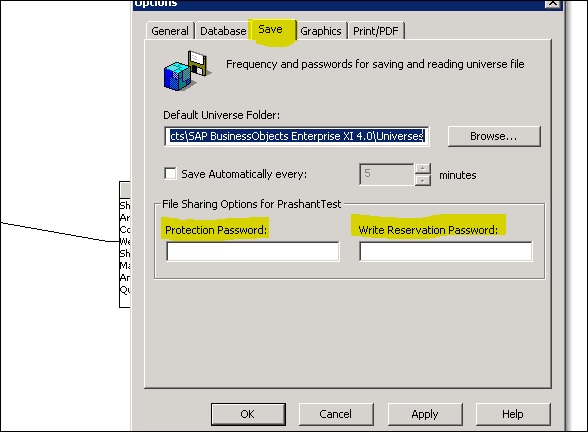Click the universe save disk icon

coord(186,70)
